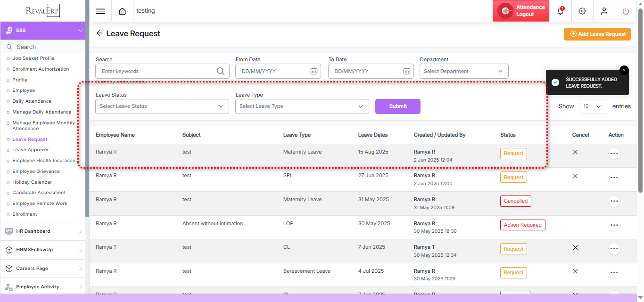644x302 pixels.
Task: Go to Holiday Calendar in sidebar
Action: [x=32, y=182]
